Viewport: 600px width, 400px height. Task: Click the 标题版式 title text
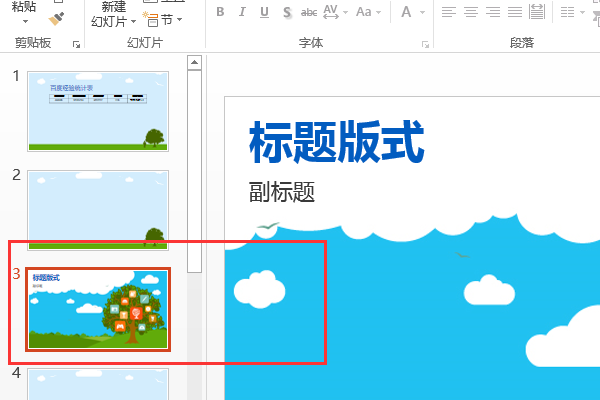point(337,142)
